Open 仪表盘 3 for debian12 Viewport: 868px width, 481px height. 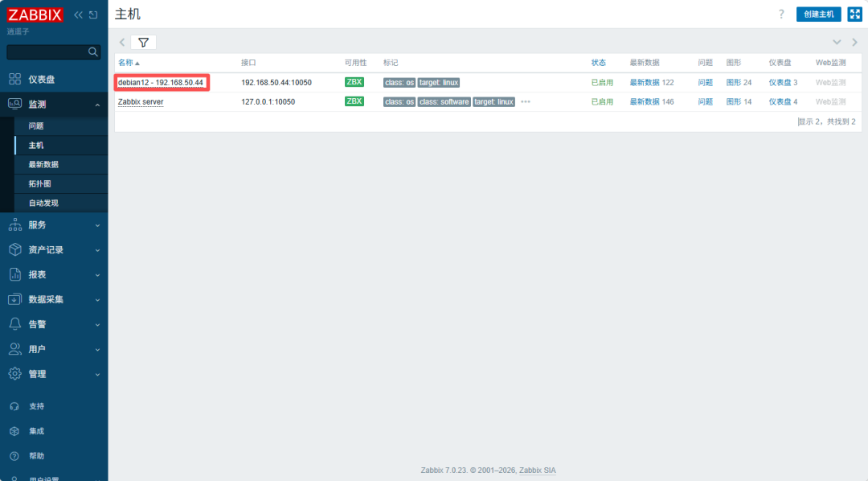coord(780,83)
